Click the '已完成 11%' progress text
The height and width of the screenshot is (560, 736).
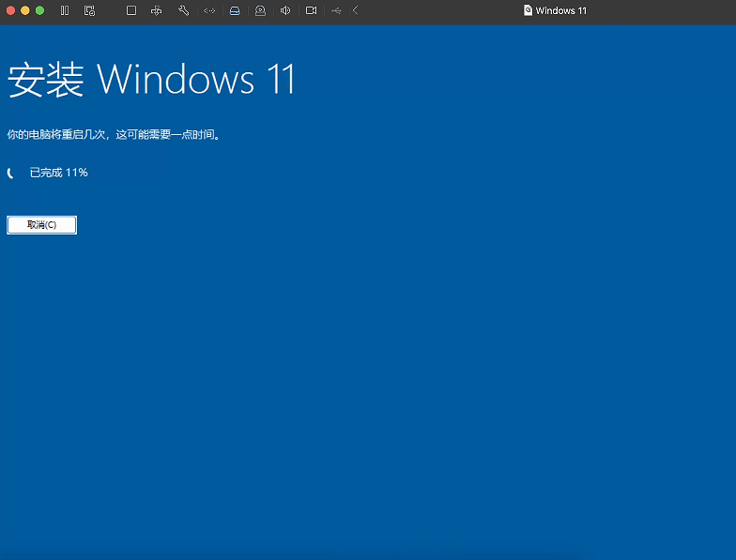tap(58, 173)
